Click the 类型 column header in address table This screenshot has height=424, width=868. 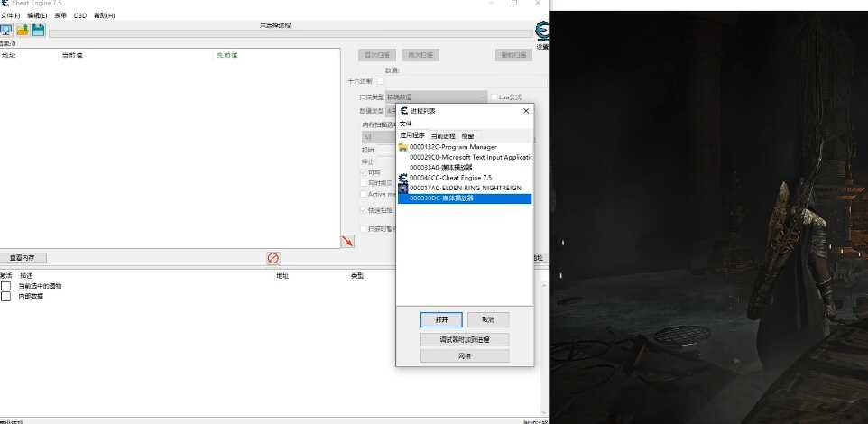(x=357, y=276)
